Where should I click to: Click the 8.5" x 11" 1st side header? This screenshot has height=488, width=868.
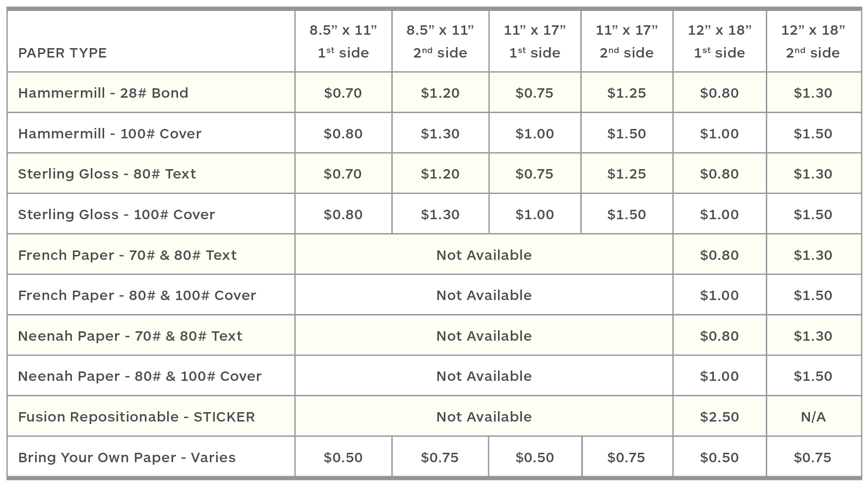click(343, 41)
